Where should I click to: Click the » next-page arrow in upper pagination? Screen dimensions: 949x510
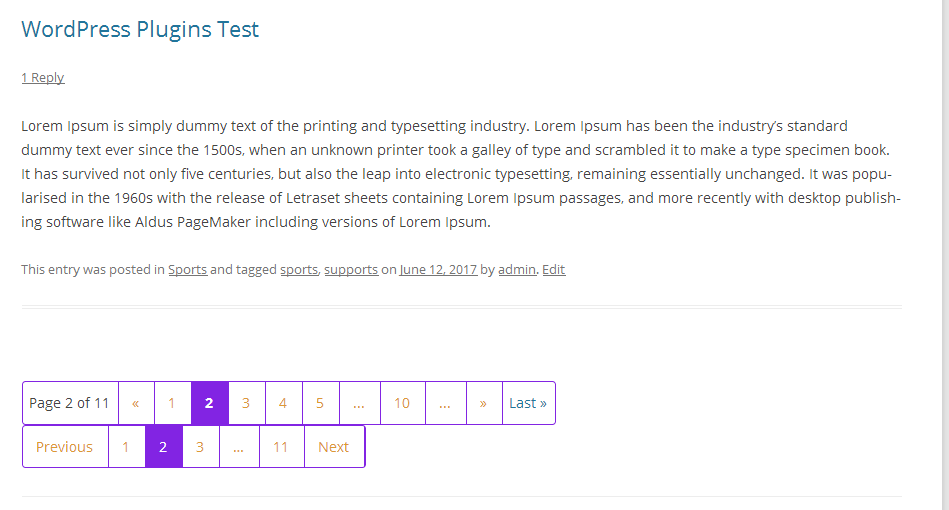pyautogui.click(x=483, y=403)
